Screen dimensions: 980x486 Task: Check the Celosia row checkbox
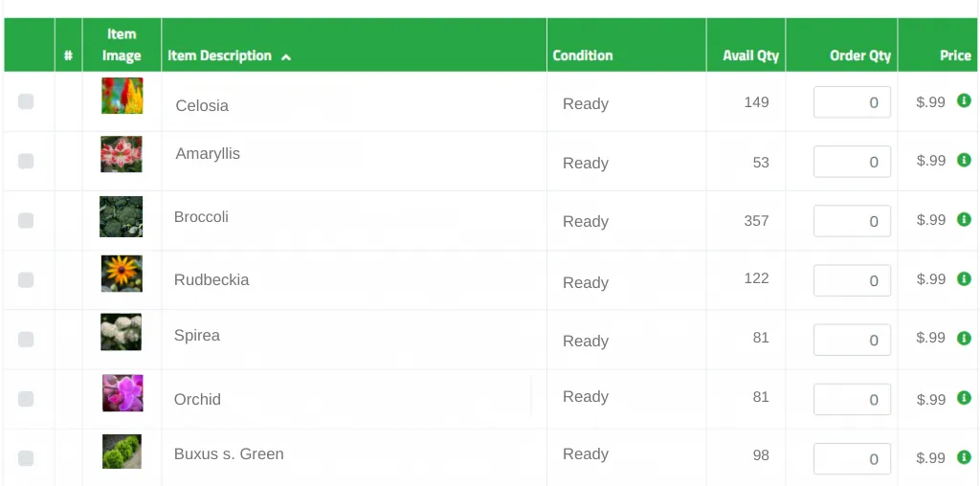(x=26, y=101)
